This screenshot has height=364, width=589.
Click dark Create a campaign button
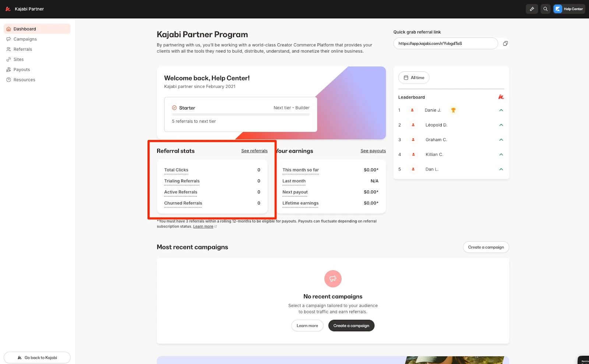coord(351,326)
